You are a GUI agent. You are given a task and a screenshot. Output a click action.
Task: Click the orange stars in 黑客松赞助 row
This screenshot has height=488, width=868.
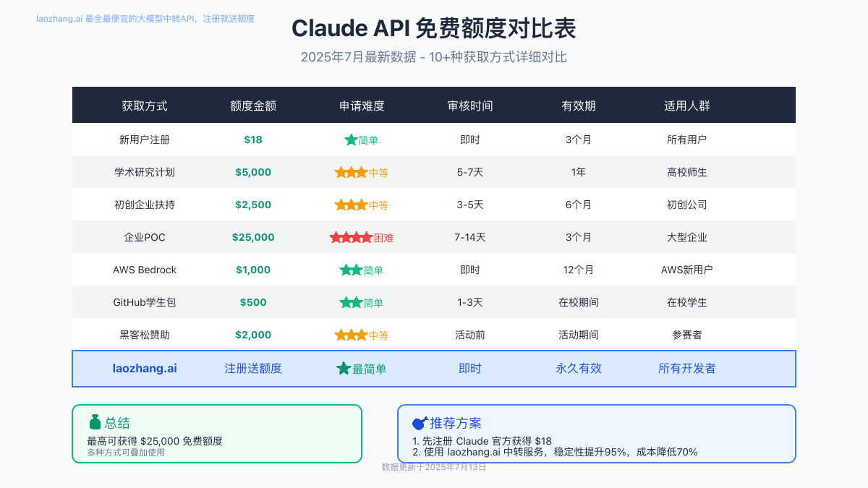351,335
